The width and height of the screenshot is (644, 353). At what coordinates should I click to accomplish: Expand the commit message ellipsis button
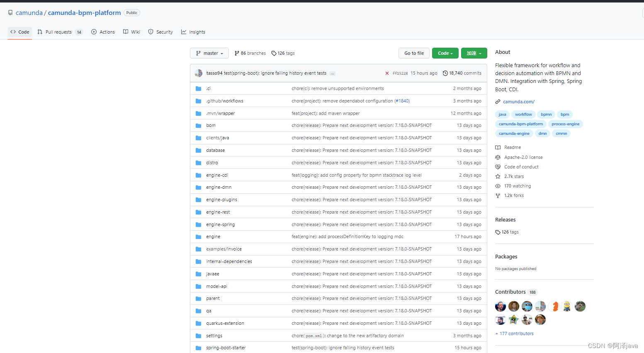(332, 73)
